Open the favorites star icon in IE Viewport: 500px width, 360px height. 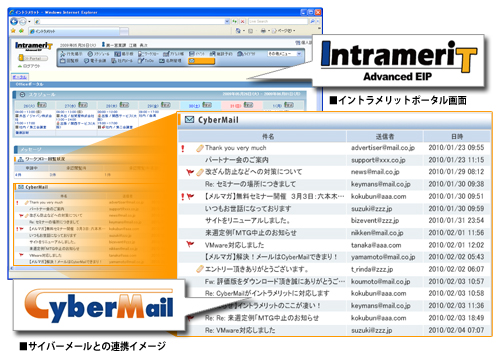tap(13, 31)
